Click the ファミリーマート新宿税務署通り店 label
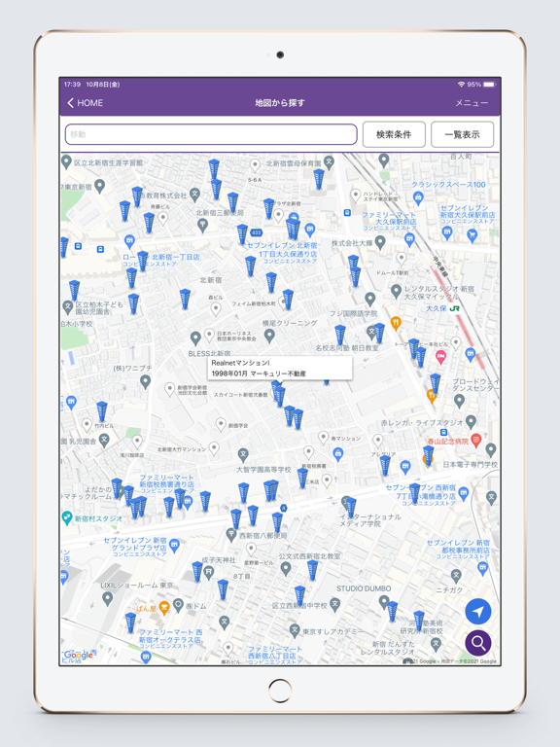560x747 pixels. (166, 483)
